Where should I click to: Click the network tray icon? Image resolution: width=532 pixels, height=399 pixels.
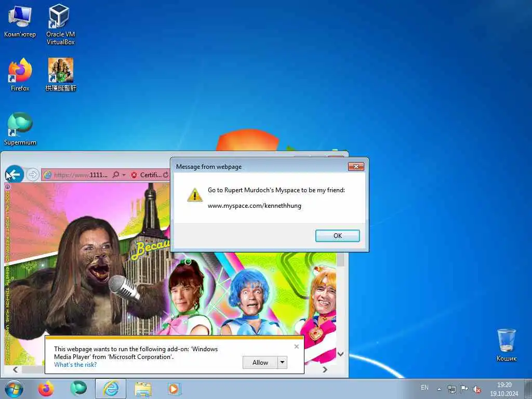(451, 389)
